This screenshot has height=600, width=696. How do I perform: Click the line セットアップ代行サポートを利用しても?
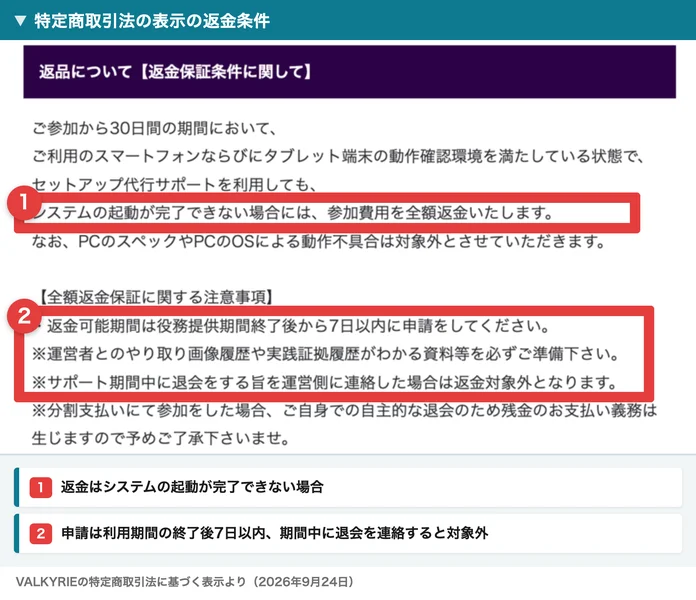pyautogui.click(x=174, y=184)
